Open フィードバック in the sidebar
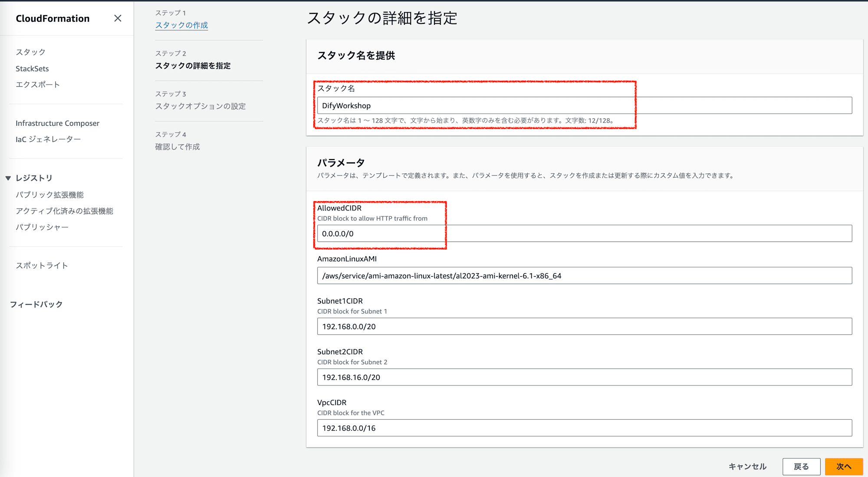 pos(36,304)
